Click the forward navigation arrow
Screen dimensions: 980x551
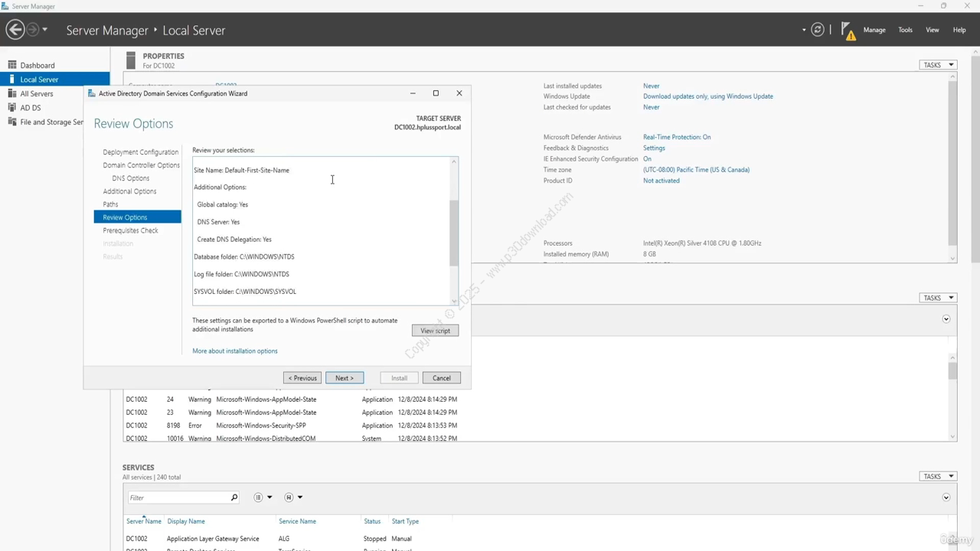click(32, 30)
